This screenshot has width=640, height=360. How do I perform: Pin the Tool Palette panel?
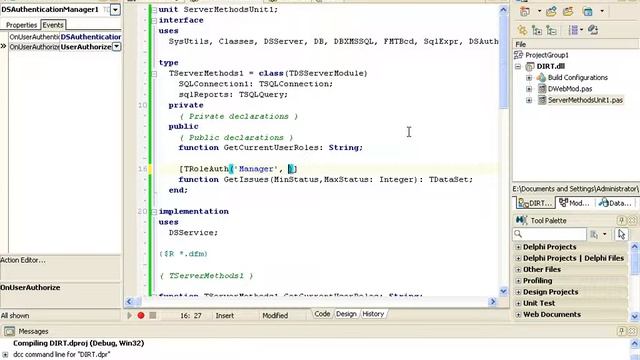point(621,220)
